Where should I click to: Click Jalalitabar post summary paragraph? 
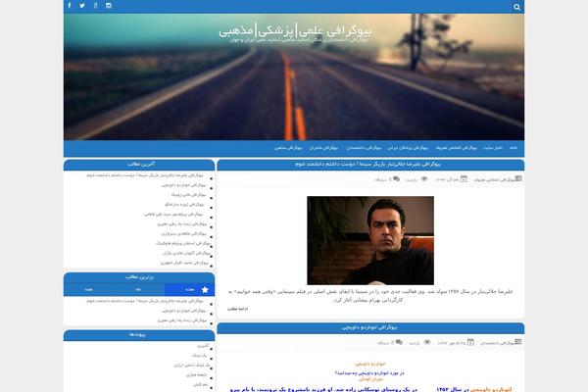tap(370, 296)
